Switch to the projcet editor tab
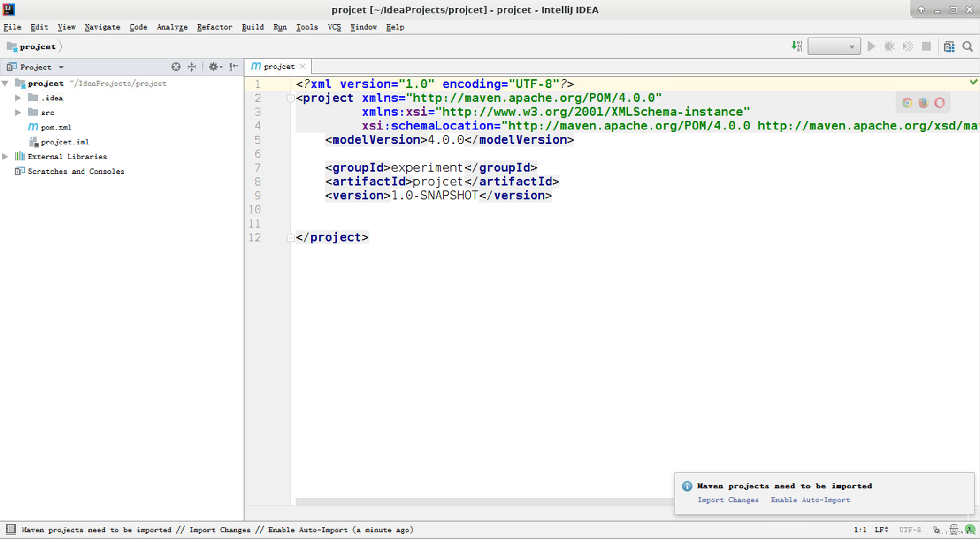 [x=279, y=67]
